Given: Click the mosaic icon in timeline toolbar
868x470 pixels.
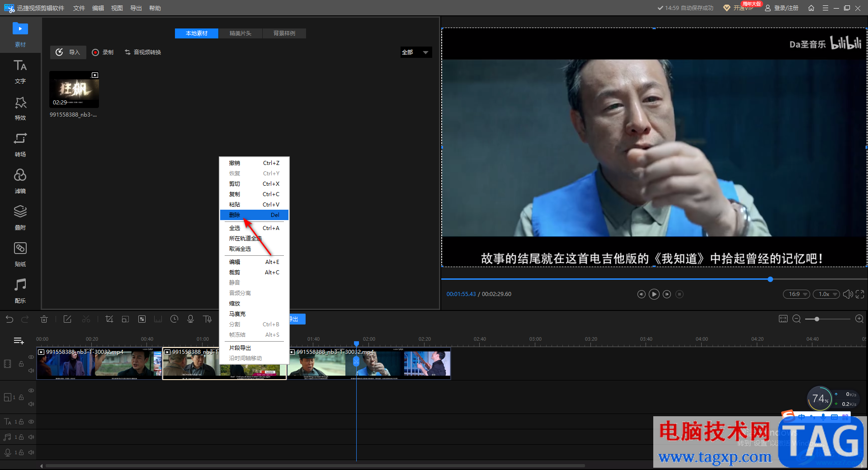Looking at the screenshot, I should coord(142,319).
